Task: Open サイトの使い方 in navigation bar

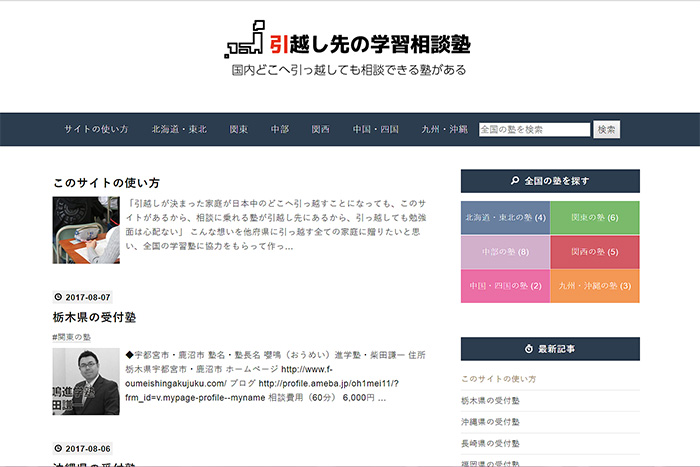Action: pos(96,129)
